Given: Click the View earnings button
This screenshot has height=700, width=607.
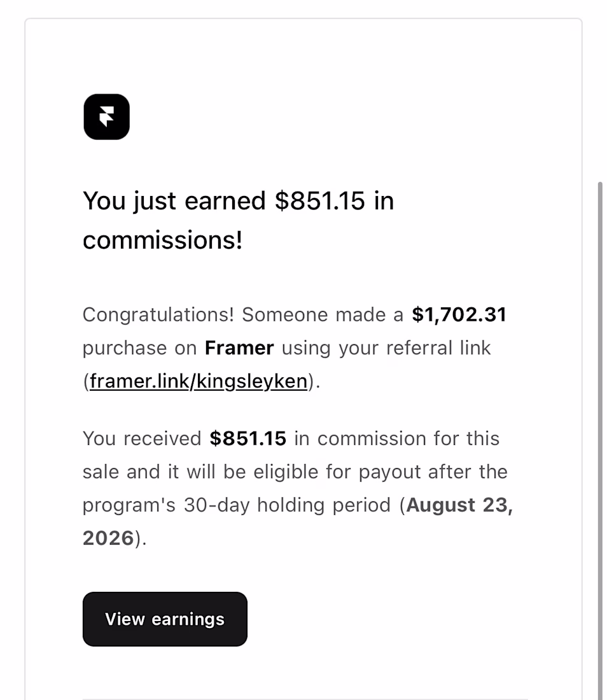Looking at the screenshot, I should 165,619.
